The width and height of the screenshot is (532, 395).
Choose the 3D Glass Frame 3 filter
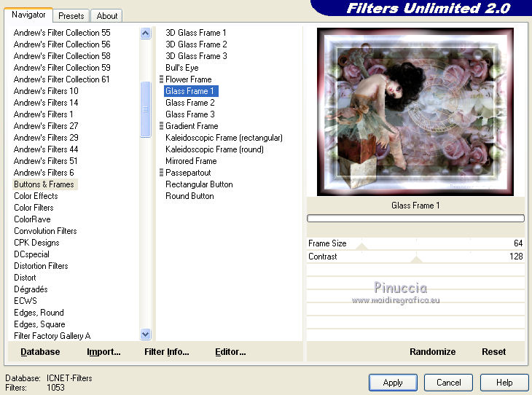pyautogui.click(x=196, y=56)
